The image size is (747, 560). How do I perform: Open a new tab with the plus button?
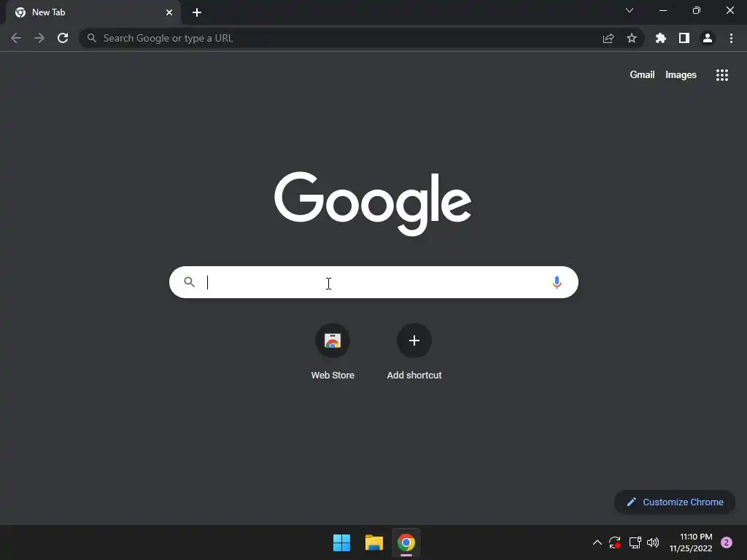click(x=197, y=12)
